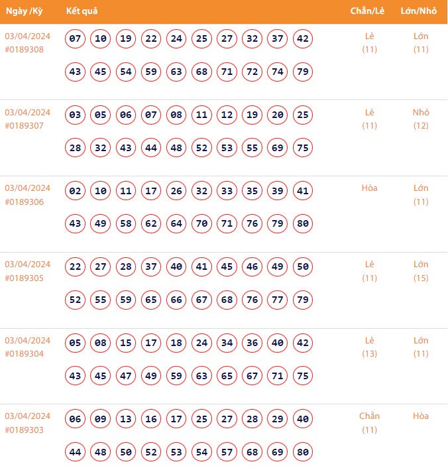Select the Chẵn/Lẻ column header
The image size is (448, 476).
[x=368, y=11]
